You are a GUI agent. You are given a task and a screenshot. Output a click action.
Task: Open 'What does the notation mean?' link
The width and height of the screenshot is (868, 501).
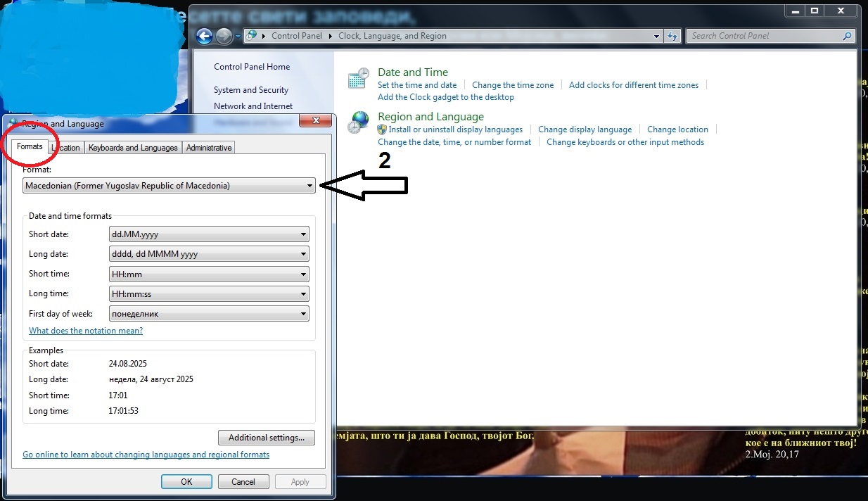[x=86, y=331]
